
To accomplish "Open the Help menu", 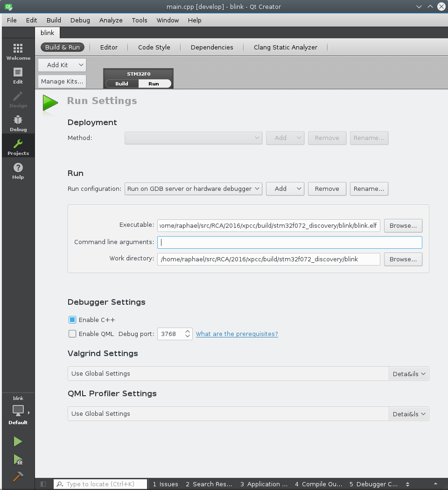I will (195, 21).
